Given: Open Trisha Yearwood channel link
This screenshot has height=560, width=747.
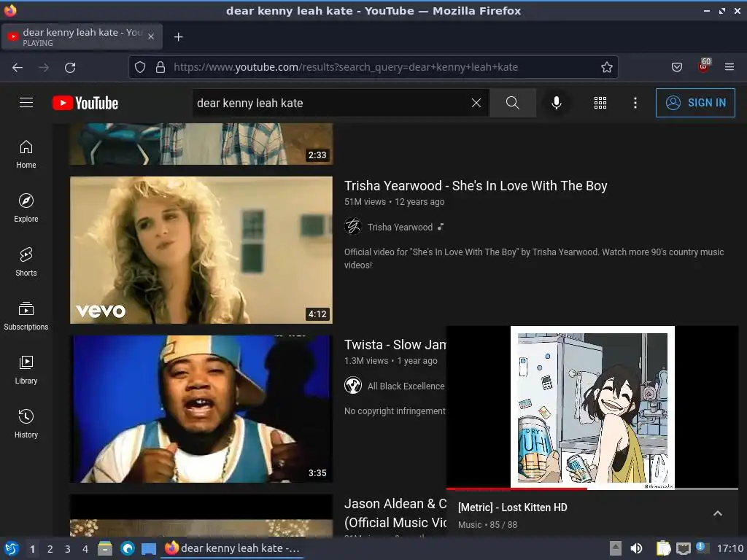Looking at the screenshot, I should point(400,227).
